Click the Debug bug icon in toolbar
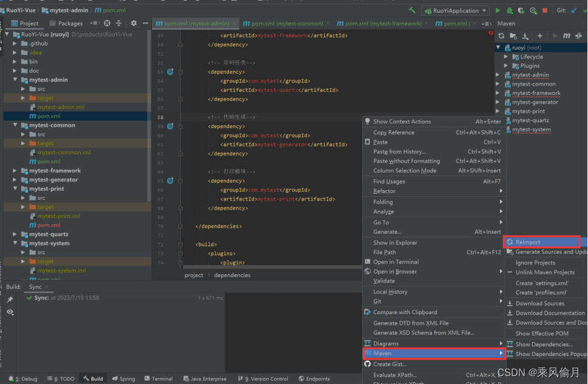Image resolution: width=588 pixels, height=384 pixels. (x=510, y=10)
